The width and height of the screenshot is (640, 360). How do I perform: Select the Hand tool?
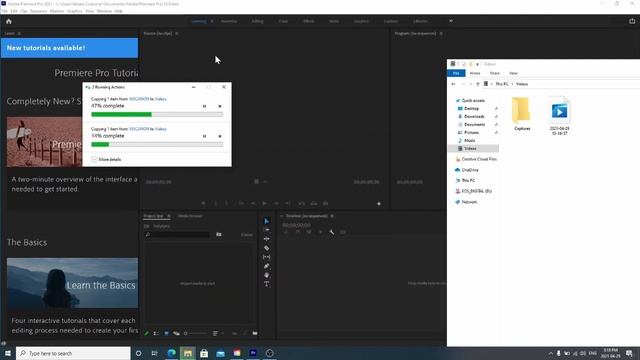coord(267,275)
